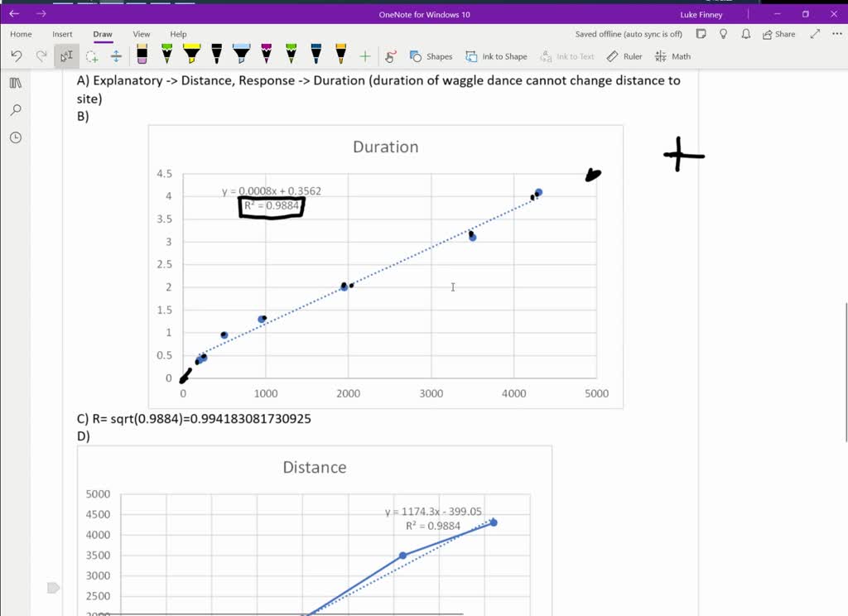Show Recent Notes clock icon
Screen dimensions: 848x616
[x=16, y=138]
